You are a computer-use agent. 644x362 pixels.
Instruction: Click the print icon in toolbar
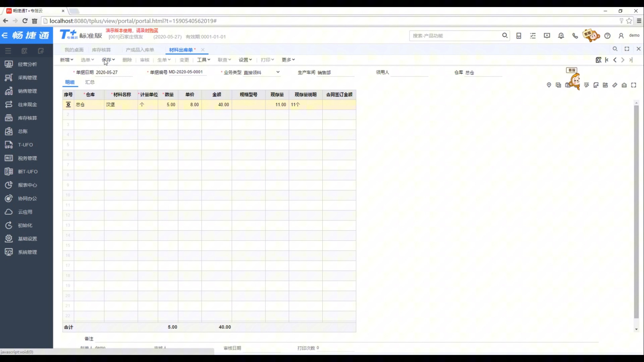point(265,60)
